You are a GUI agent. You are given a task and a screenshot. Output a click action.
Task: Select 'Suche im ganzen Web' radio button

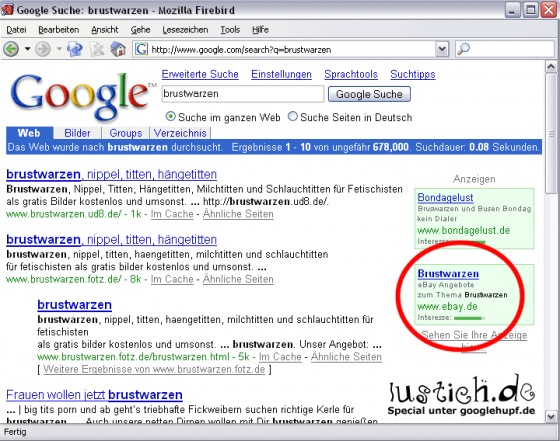click(171, 117)
